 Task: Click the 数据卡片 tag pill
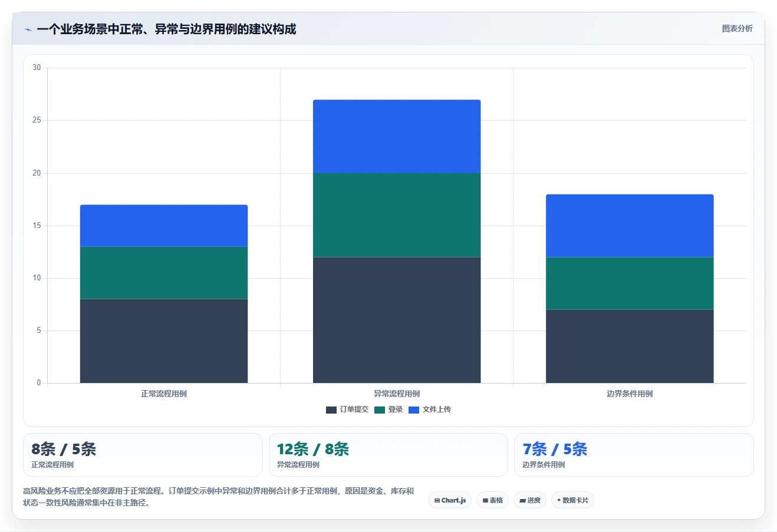click(x=572, y=500)
